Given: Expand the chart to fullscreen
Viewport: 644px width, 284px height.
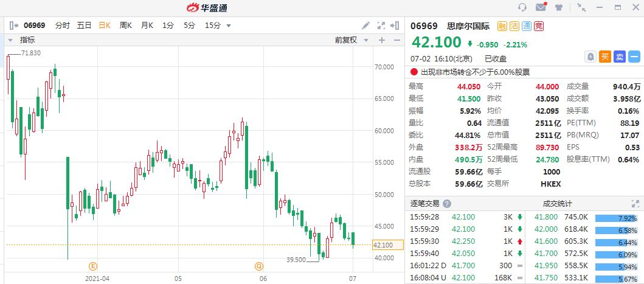Looking at the screenshot, I should 381,26.
